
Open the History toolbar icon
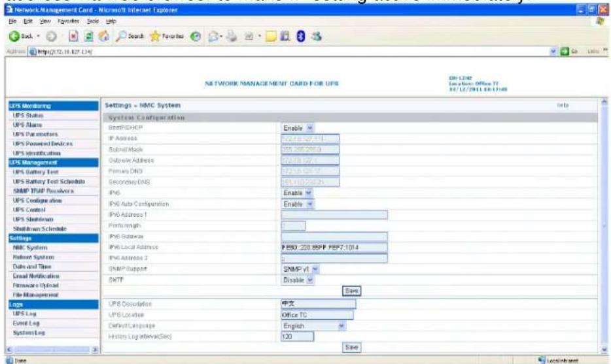196,36
